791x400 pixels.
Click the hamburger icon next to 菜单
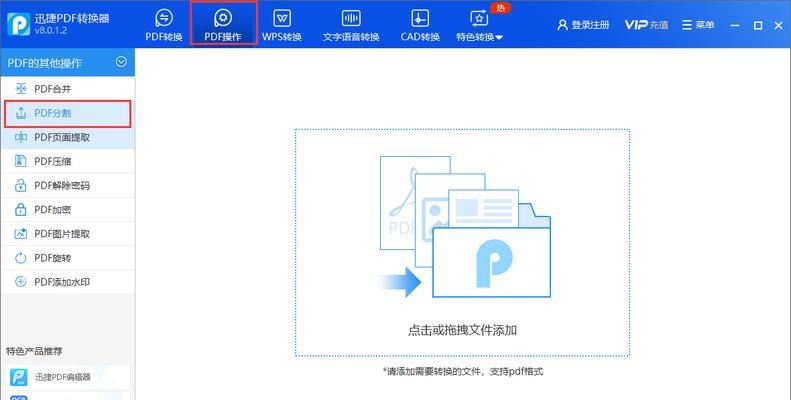coord(687,25)
